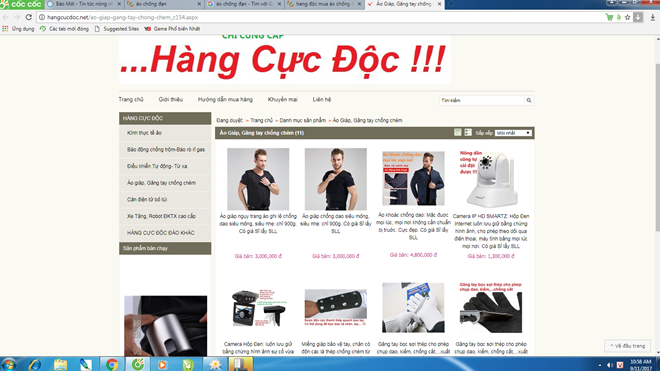
Task: Close the hàng độc mua áo chống tab
Action: [x=360, y=4]
